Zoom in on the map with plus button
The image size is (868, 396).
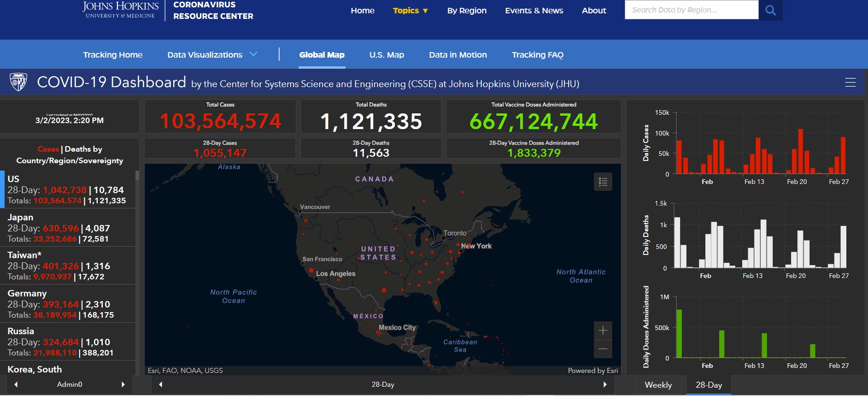click(603, 331)
